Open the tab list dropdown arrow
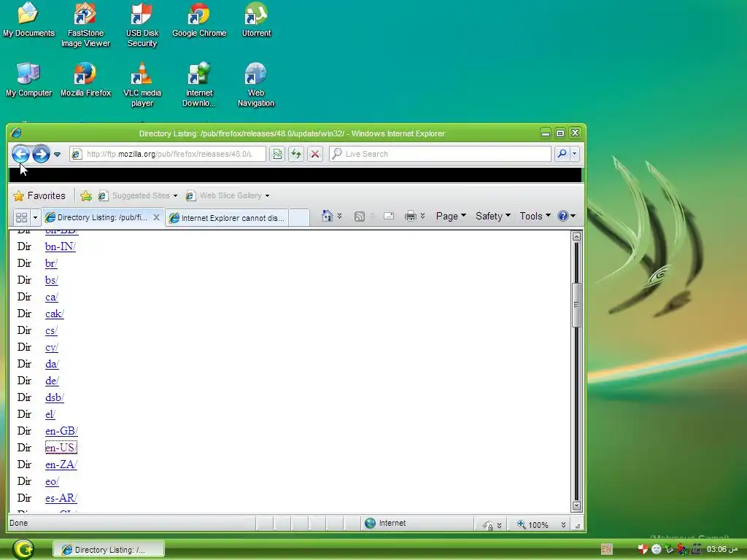This screenshot has width=747, height=560. click(x=35, y=217)
